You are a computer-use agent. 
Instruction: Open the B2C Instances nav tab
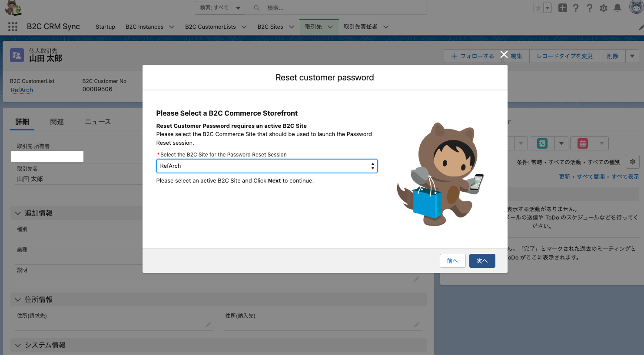(x=144, y=27)
